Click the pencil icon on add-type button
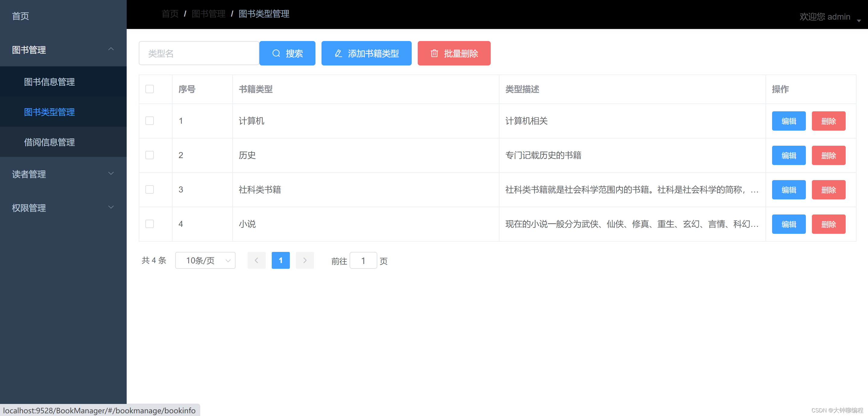This screenshot has height=416, width=868. coord(338,53)
